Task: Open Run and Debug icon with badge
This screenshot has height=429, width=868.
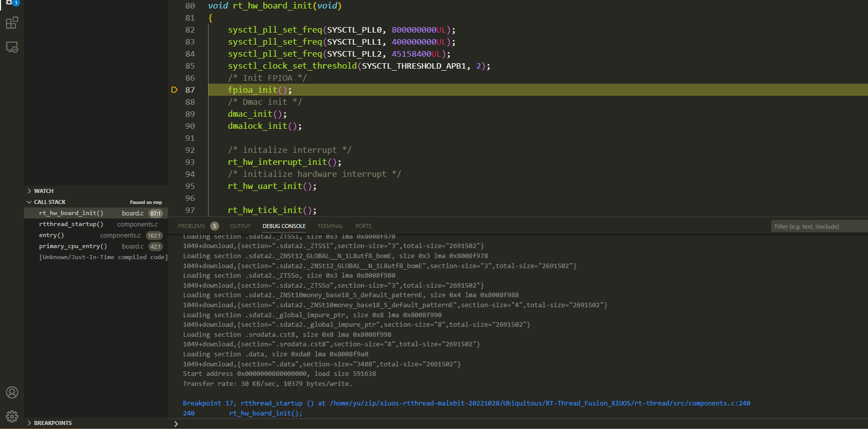Action: 12,3
